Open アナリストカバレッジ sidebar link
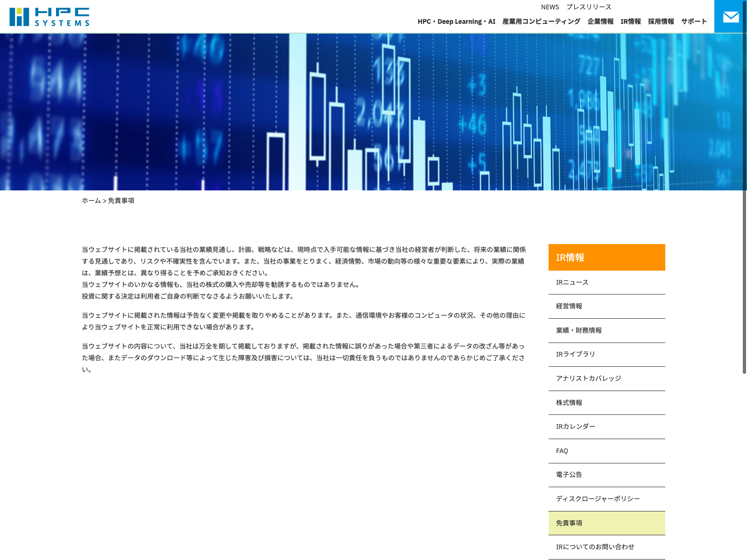Screen dimensions: 747x560 pyautogui.click(x=588, y=378)
